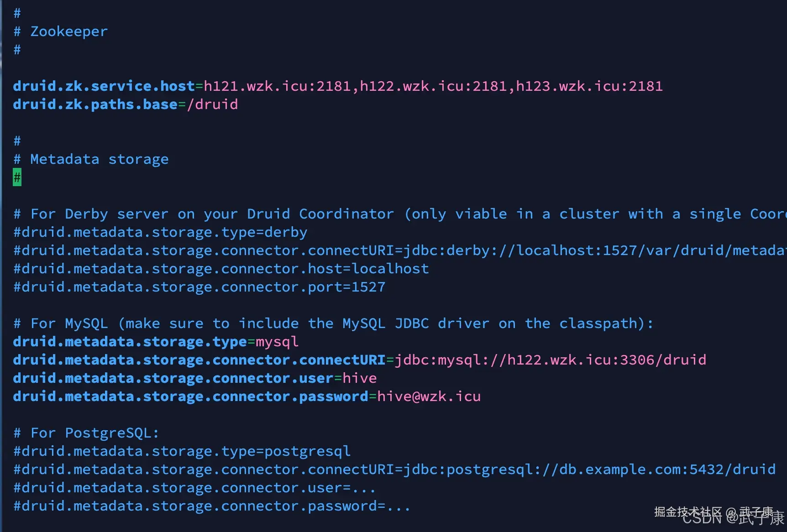Click the druid.zk.service.host property key
This screenshot has width=787, height=532.
pos(104,86)
